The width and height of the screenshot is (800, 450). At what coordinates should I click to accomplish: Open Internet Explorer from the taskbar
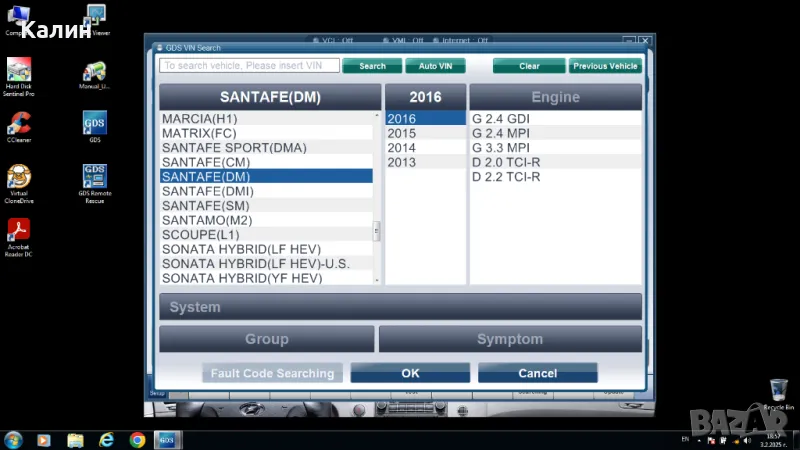tap(106, 439)
